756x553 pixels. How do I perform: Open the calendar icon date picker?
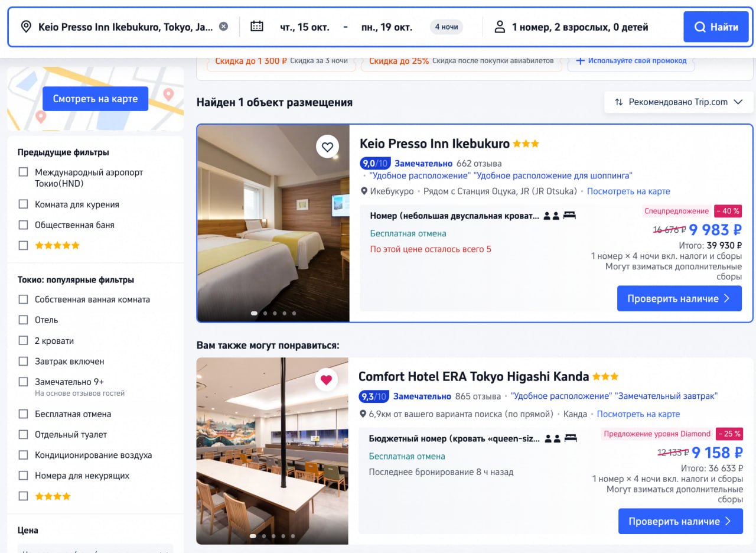(257, 26)
